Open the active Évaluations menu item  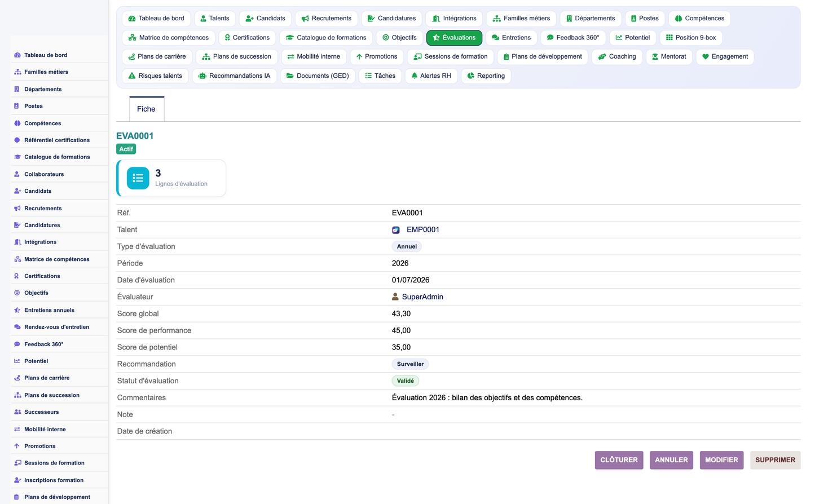coord(454,38)
